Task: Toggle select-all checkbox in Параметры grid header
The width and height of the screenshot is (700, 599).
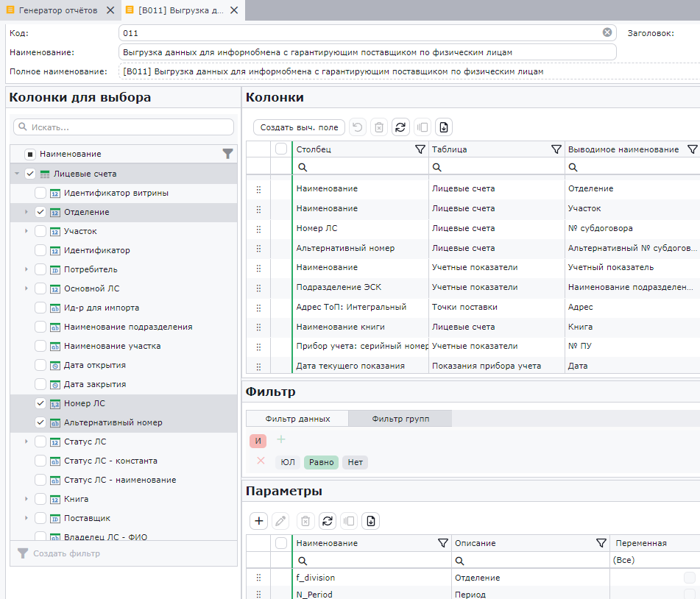Action: [281, 543]
